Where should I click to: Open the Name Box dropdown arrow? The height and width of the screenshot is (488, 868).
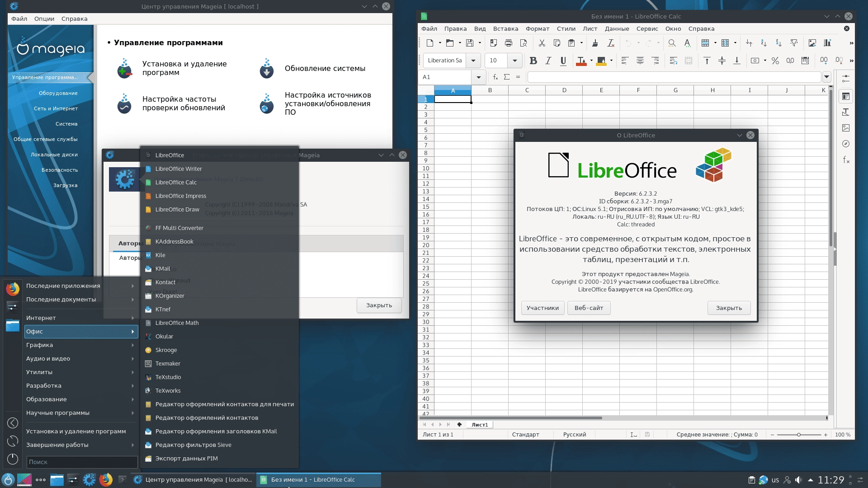click(x=479, y=77)
